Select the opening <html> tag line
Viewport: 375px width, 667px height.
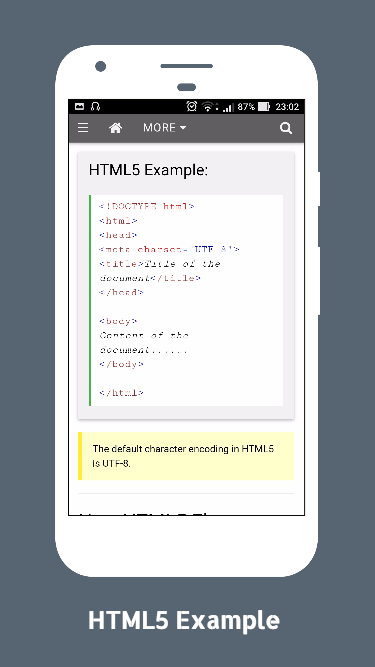tap(118, 221)
